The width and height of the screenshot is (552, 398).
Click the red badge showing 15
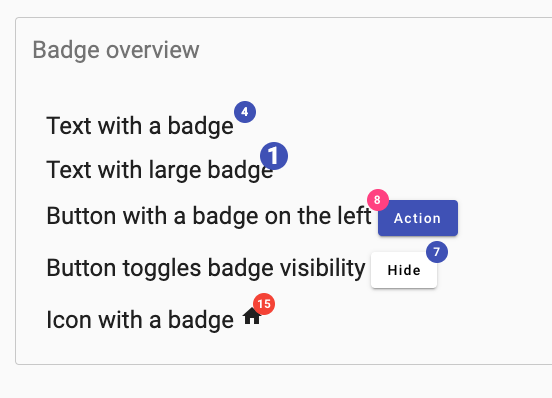(264, 304)
